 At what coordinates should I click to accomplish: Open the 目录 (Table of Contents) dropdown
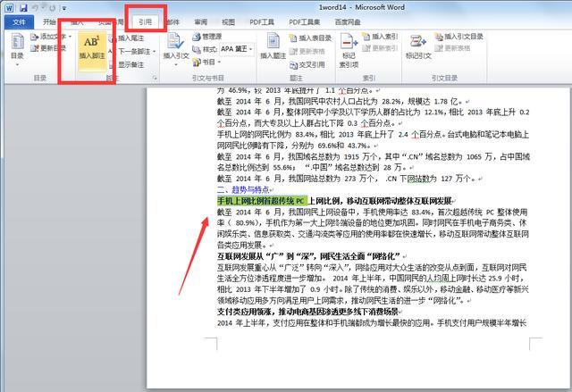tap(17, 51)
